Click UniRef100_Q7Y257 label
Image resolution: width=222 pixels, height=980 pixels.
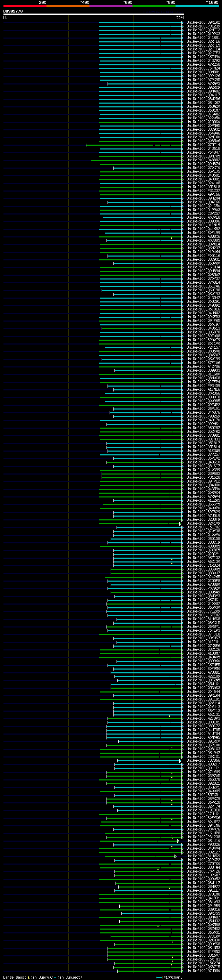pos(203,455)
